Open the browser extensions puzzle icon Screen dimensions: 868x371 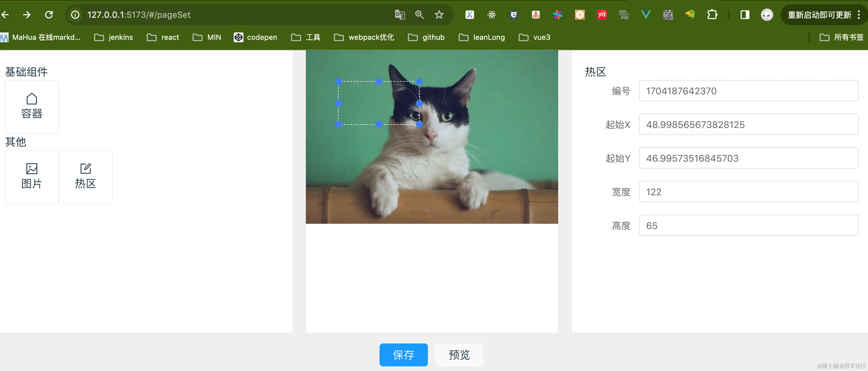(712, 15)
